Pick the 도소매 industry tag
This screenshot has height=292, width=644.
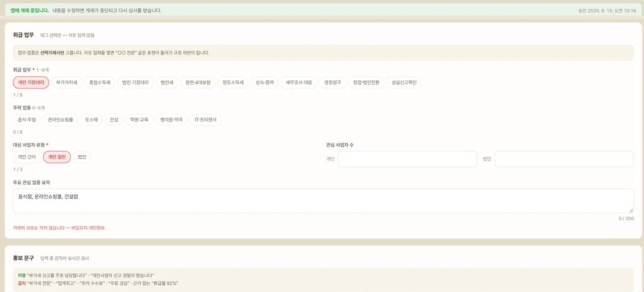pyautogui.click(x=91, y=120)
